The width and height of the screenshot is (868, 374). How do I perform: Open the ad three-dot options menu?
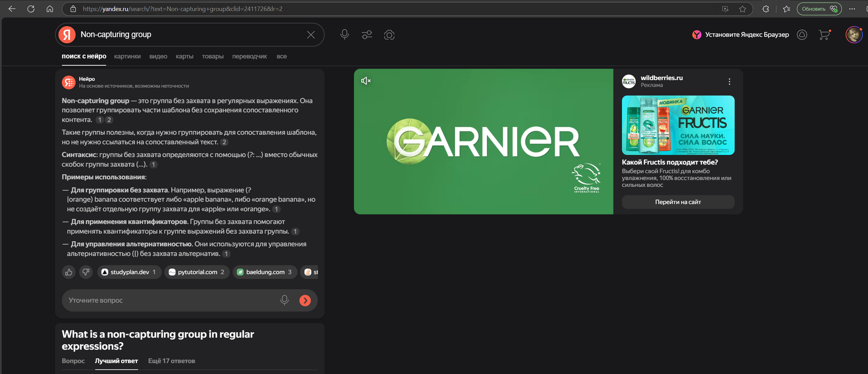tap(729, 82)
